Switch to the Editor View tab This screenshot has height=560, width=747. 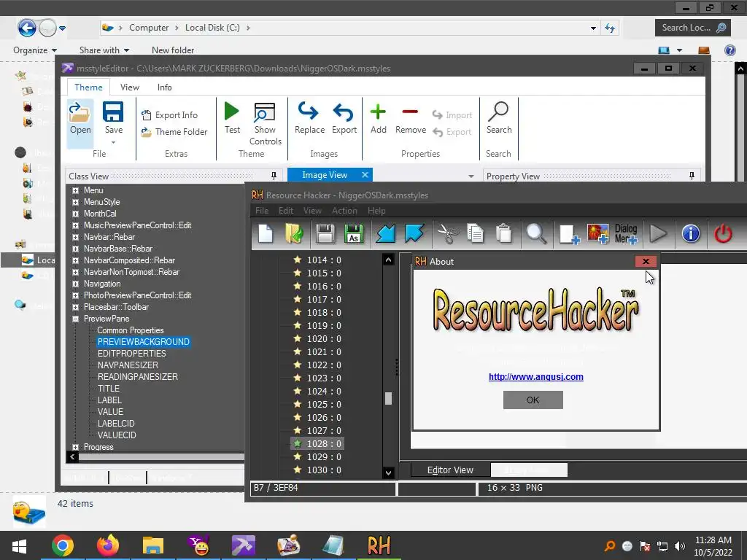coord(449,470)
